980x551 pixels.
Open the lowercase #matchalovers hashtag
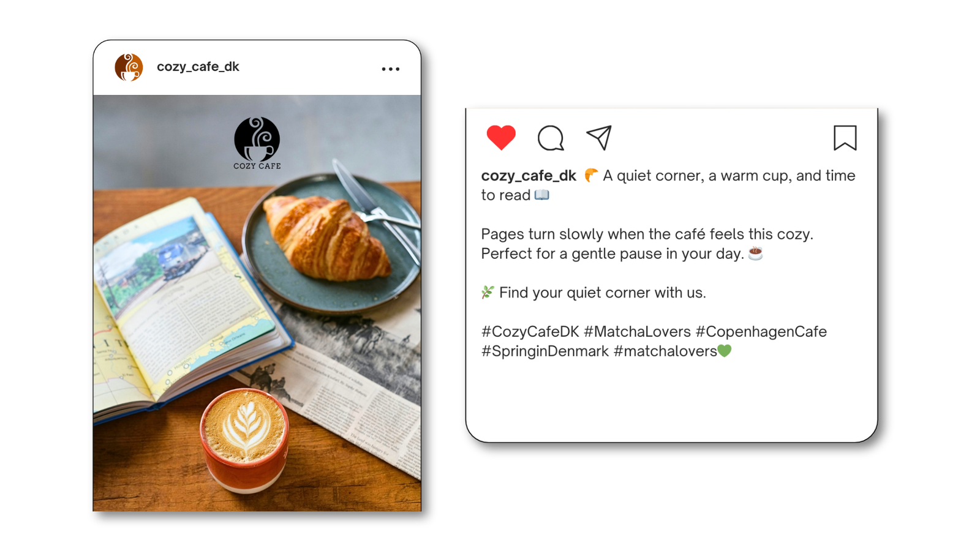(665, 351)
